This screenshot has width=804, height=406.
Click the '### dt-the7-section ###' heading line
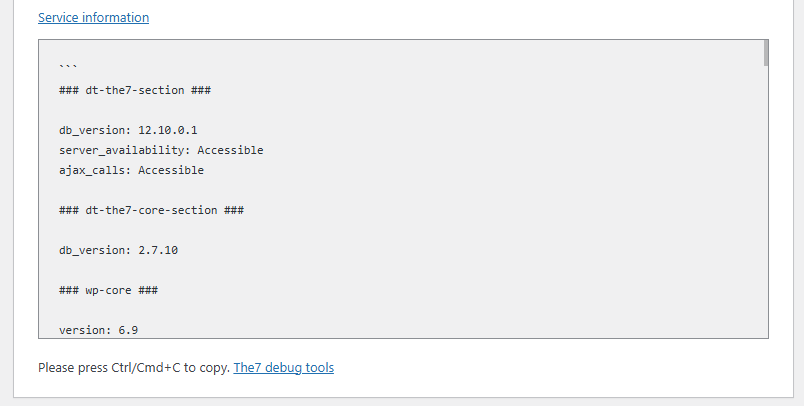click(x=134, y=90)
